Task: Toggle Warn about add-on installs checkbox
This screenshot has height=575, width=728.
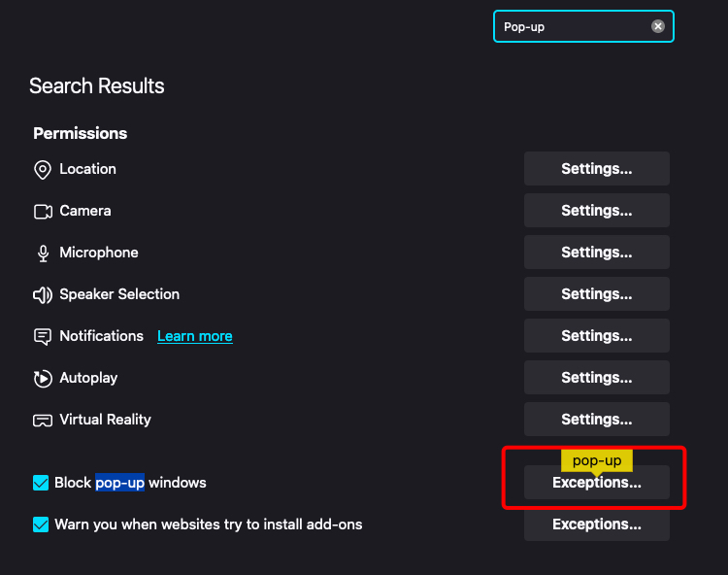Action: click(x=41, y=524)
